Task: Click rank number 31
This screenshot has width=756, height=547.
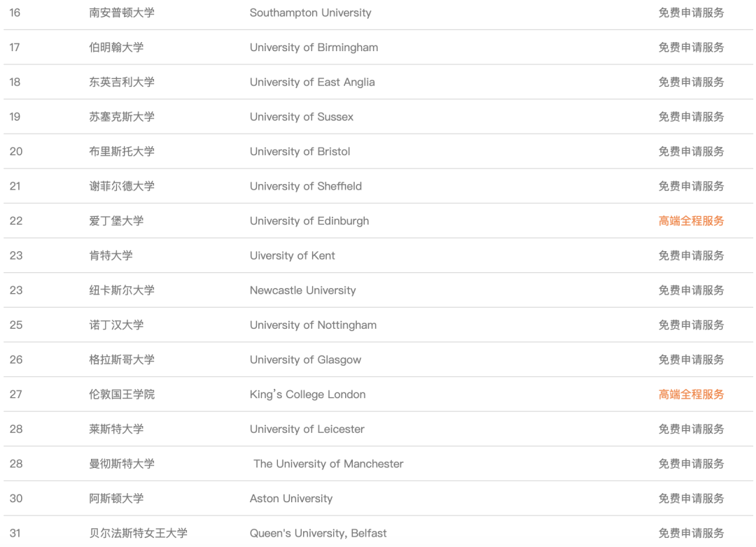Action: (x=15, y=533)
